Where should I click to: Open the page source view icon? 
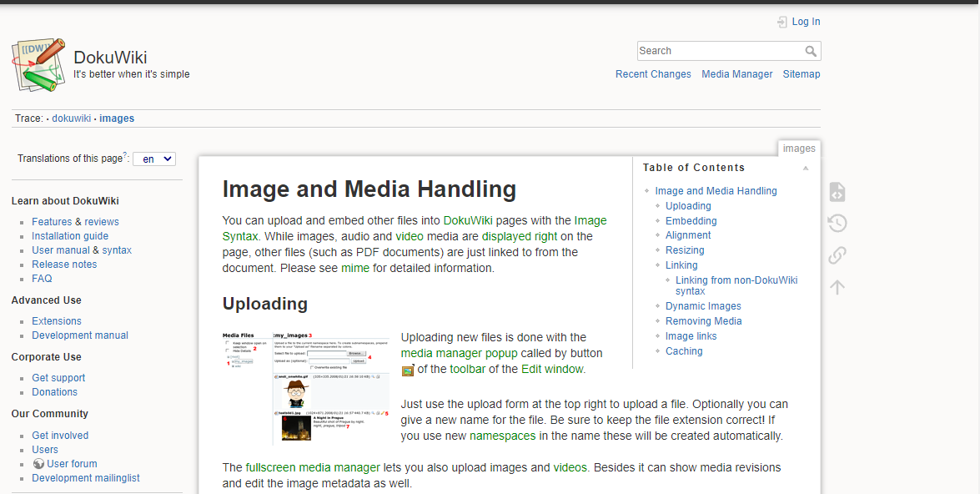pyautogui.click(x=837, y=191)
